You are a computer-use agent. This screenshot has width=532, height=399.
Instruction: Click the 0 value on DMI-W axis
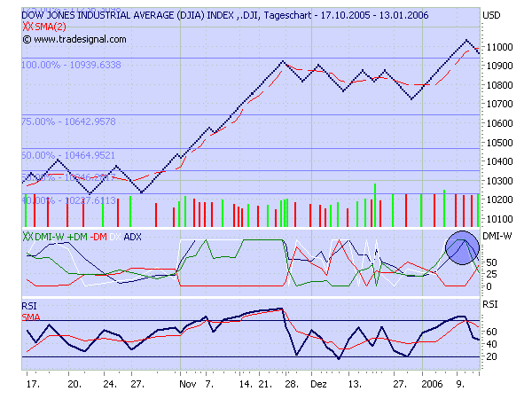click(x=489, y=286)
